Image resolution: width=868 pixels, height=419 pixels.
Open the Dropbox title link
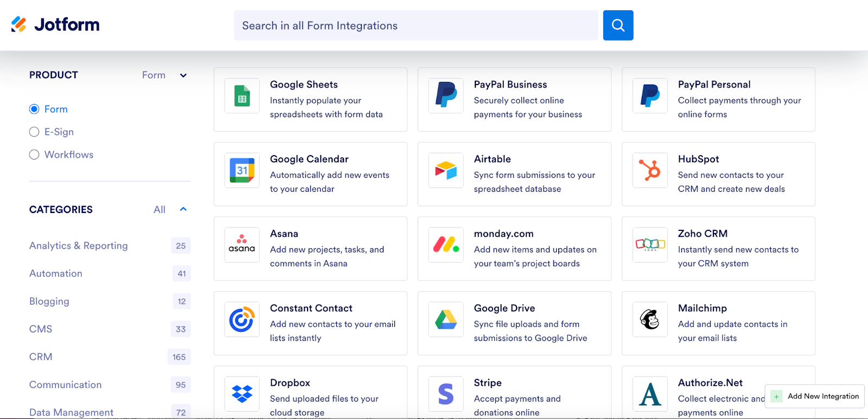[x=290, y=383]
